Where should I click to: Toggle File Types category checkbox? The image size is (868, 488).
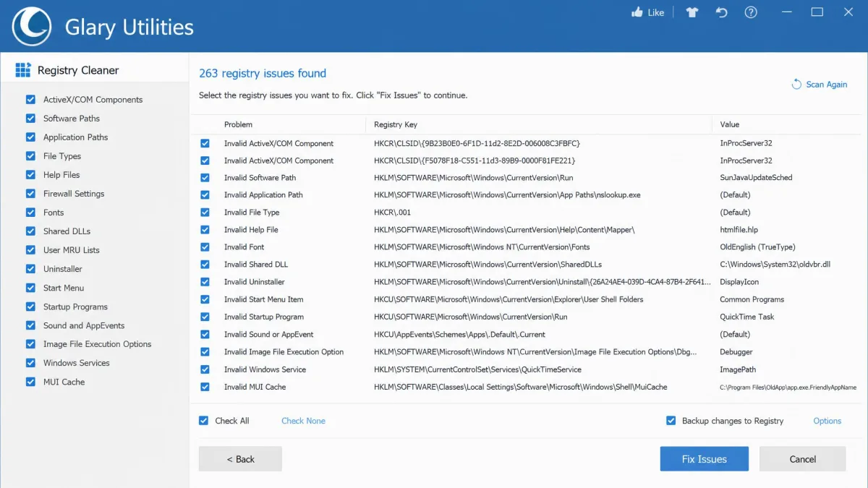click(x=30, y=155)
